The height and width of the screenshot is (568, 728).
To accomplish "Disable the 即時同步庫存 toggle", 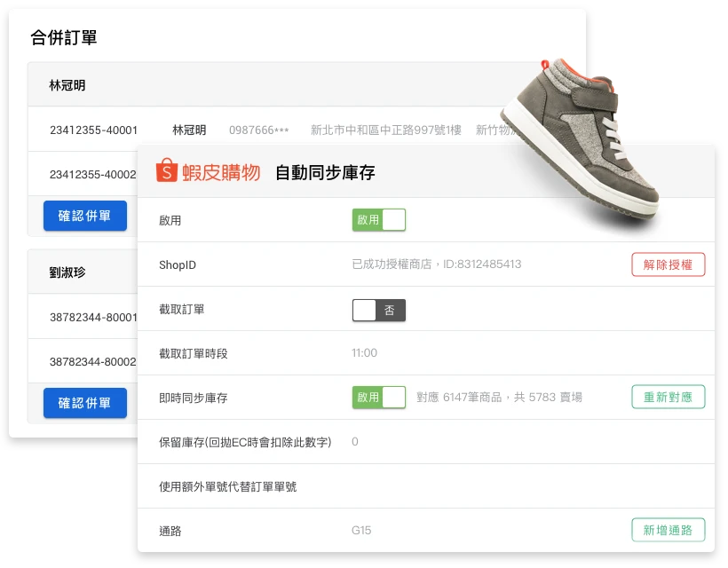I will 379,397.
